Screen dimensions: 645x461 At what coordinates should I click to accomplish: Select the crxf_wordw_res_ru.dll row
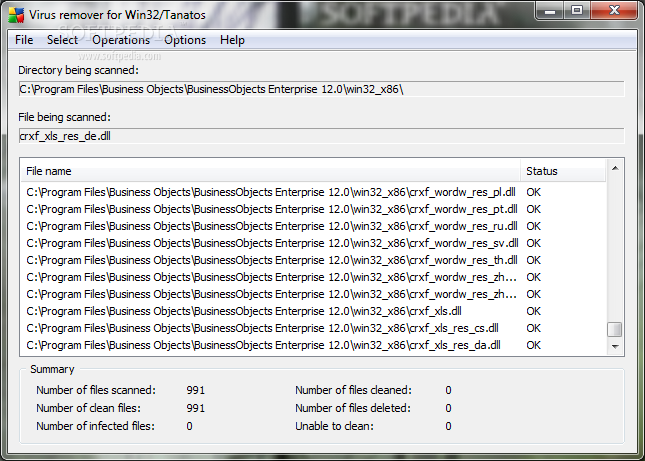tap(313, 226)
